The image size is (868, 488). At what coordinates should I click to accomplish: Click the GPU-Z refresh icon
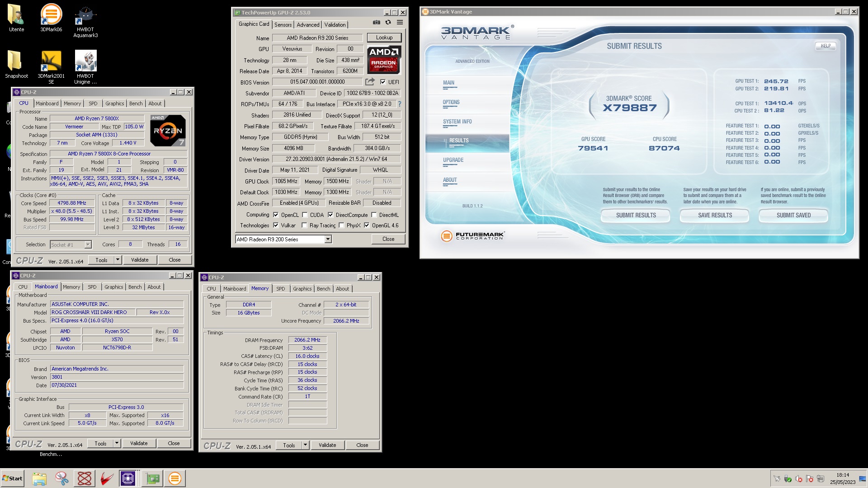coord(388,22)
